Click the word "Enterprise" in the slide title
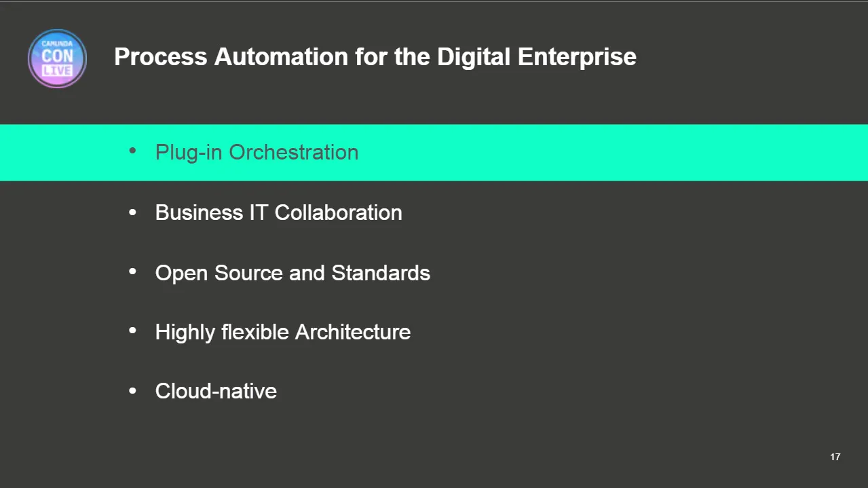Image resolution: width=868 pixels, height=488 pixels. point(577,57)
